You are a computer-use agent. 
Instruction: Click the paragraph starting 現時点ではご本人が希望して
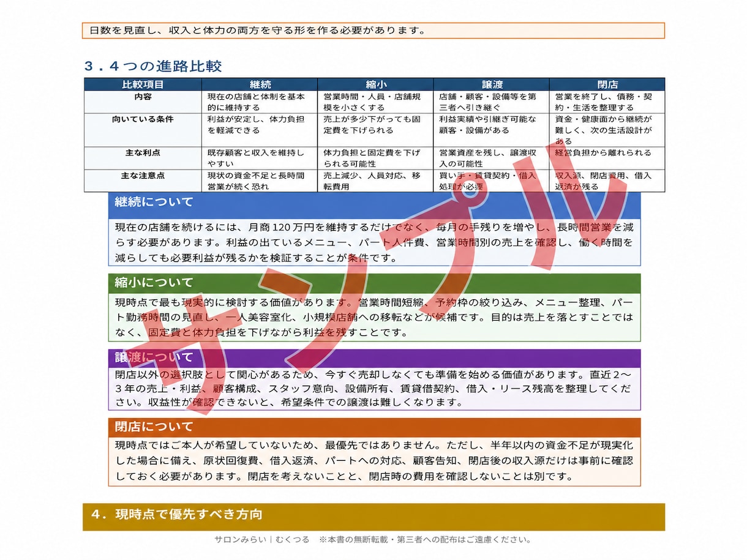coord(375,460)
